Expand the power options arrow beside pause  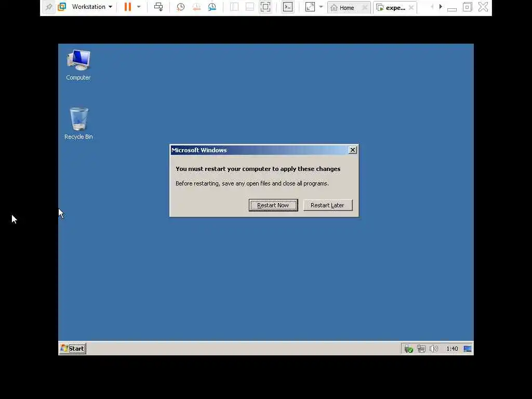pos(139,7)
